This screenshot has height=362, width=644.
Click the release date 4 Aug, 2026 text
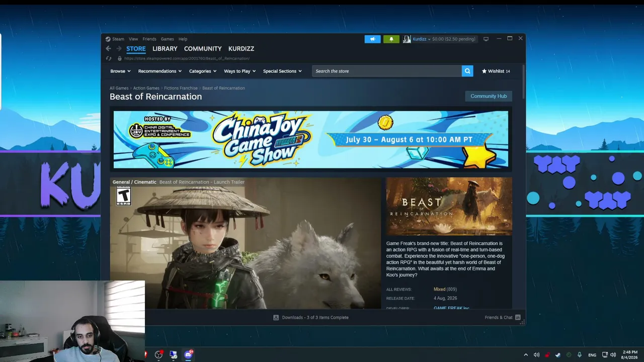coord(445,298)
